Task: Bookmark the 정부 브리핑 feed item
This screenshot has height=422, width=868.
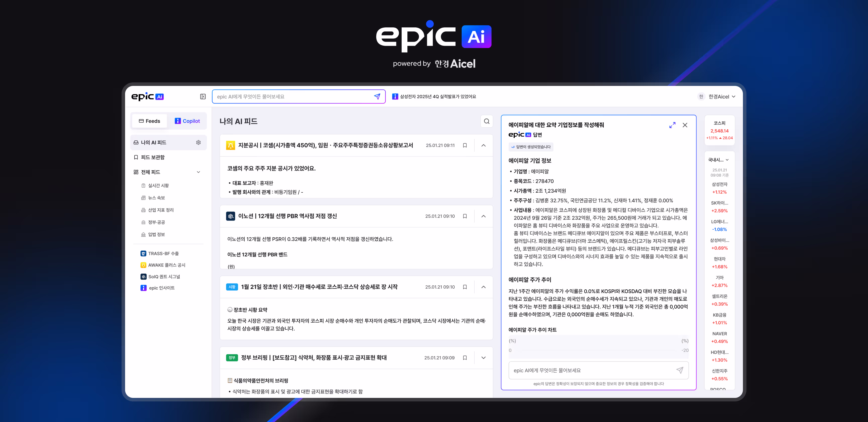Action: pos(465,358)
